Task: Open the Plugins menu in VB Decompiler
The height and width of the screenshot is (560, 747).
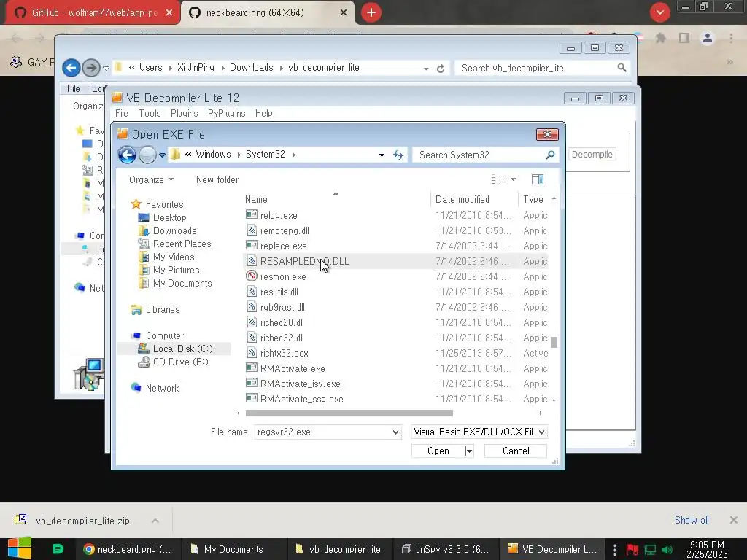Action: (184, 113)
